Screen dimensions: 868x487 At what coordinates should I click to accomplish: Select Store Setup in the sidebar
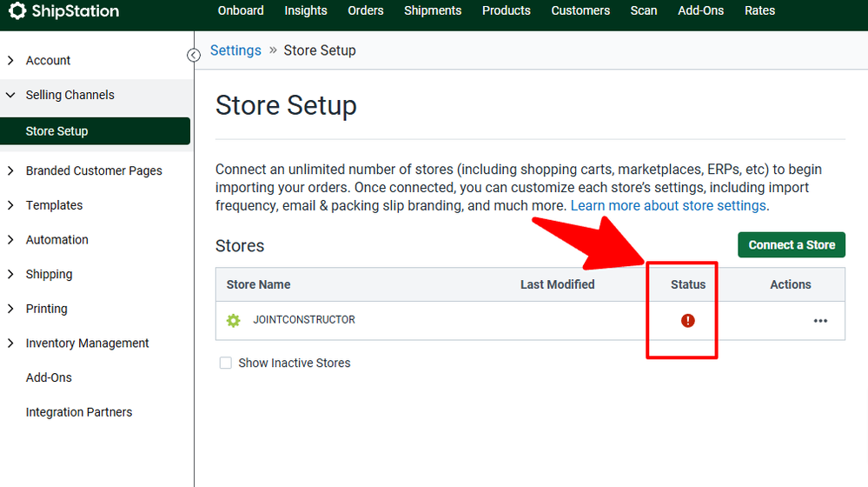coord(57,131)
